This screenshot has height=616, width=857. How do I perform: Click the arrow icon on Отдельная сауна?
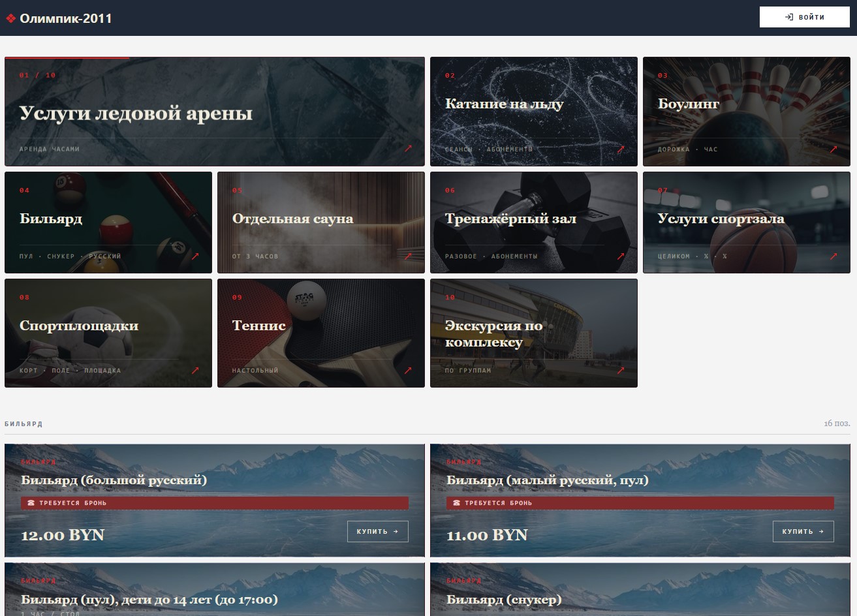[x=408, y=256]
